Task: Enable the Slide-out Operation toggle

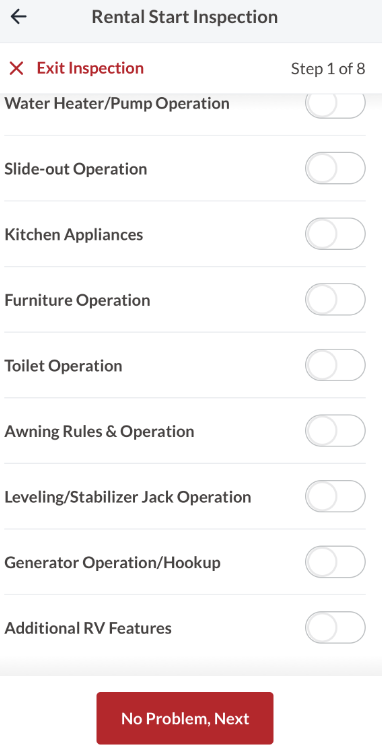Action: tap(335, 168)
